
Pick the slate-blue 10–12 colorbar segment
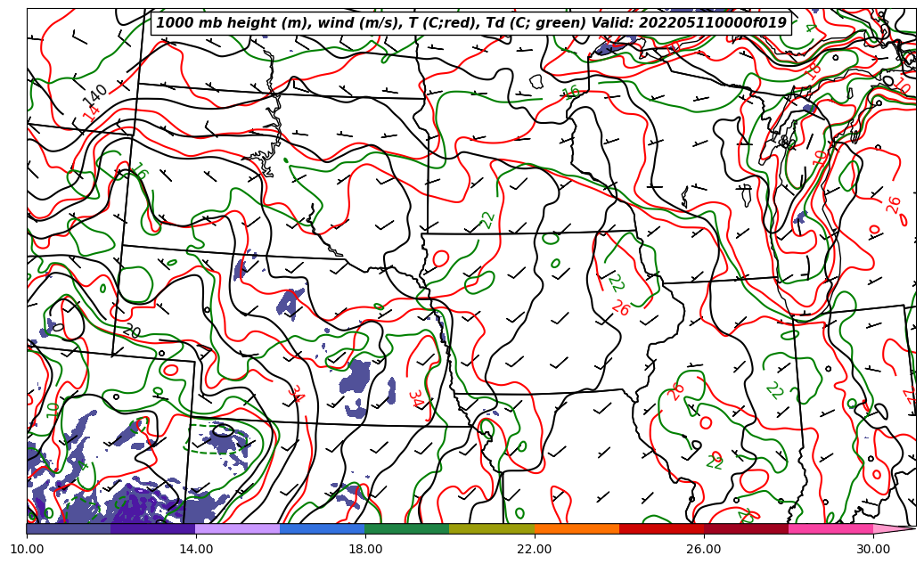click(69, 528)
